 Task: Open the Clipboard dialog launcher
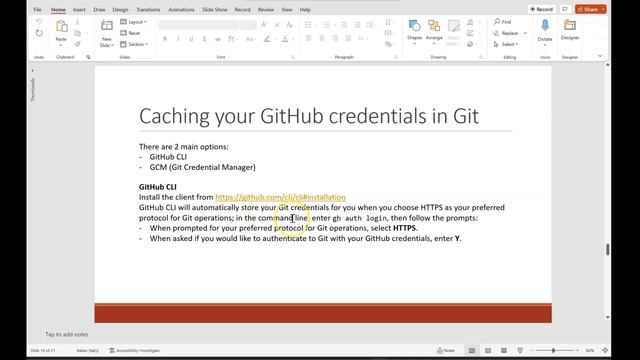(88, 57)
